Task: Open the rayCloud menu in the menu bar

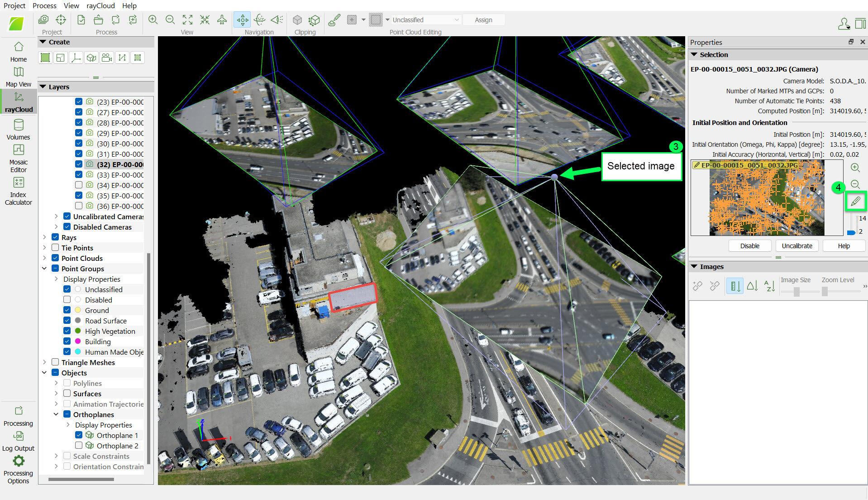Action: tap(100, 5)
